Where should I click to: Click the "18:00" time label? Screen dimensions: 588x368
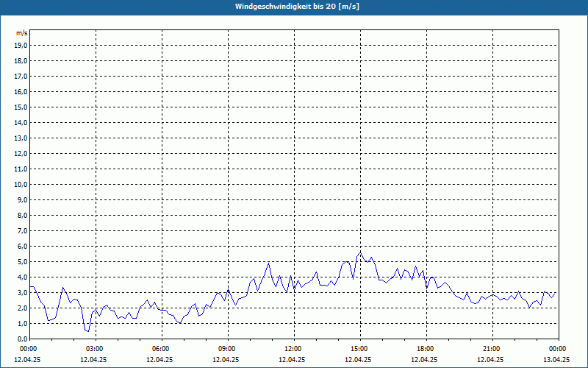tap(426, 349)
